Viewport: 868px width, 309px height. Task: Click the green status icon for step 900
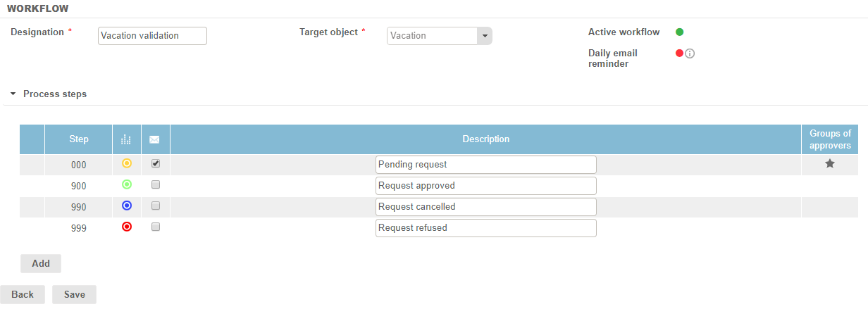127,185
